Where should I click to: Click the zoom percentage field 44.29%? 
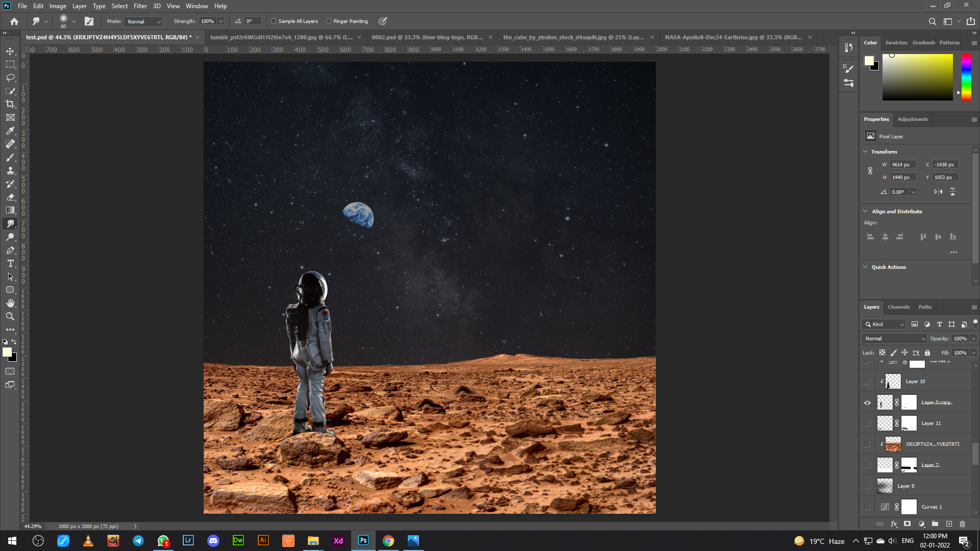click(x=33, y=526)
